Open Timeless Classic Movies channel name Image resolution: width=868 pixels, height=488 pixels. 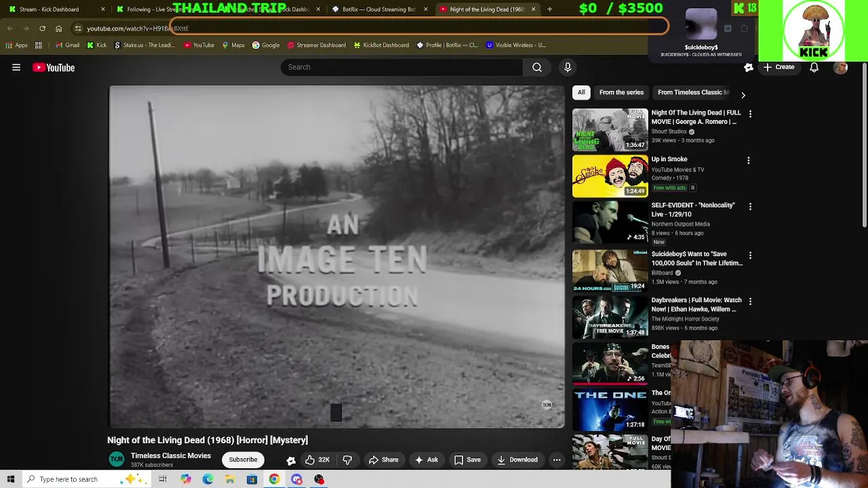[x=171, y=455]
